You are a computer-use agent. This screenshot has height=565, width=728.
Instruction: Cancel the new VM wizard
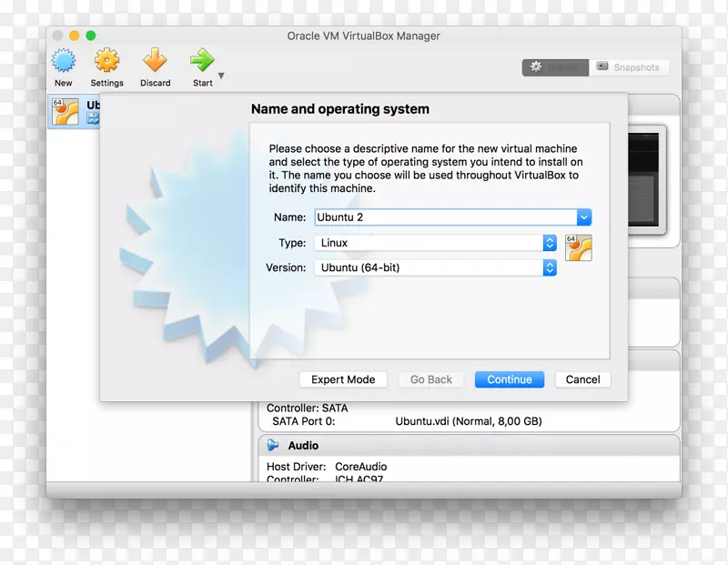(582, 379)
